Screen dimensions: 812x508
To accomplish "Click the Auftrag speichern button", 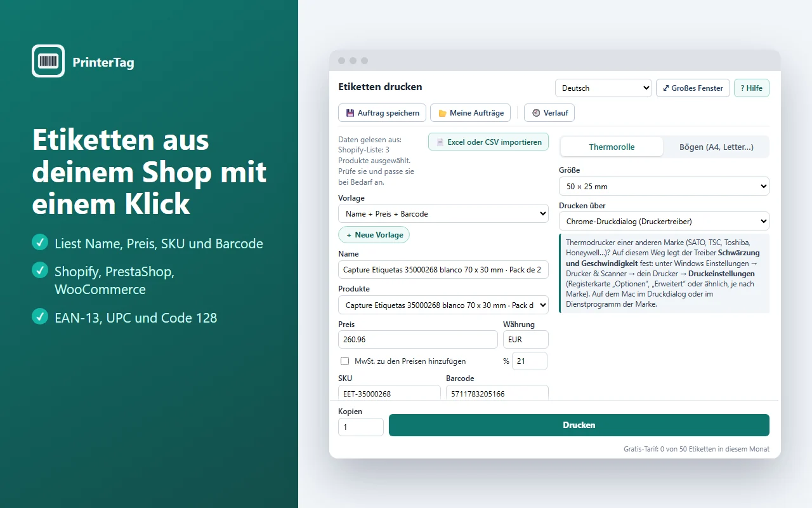I will click(383, 113).
